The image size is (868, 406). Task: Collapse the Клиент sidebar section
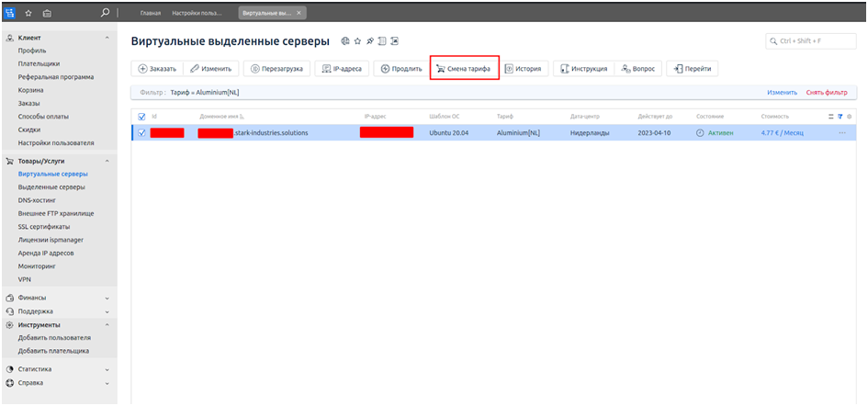pyautogui.click(x=107, y=38)
